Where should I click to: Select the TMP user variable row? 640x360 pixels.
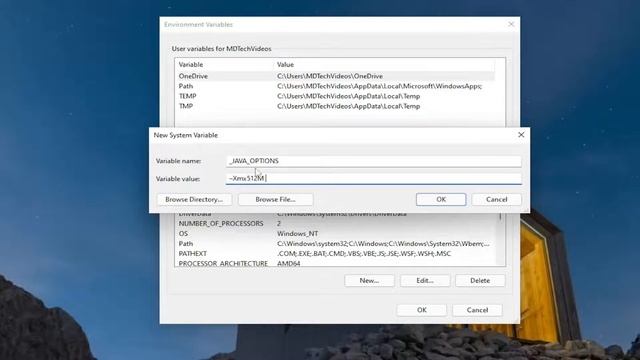point(335,106)
